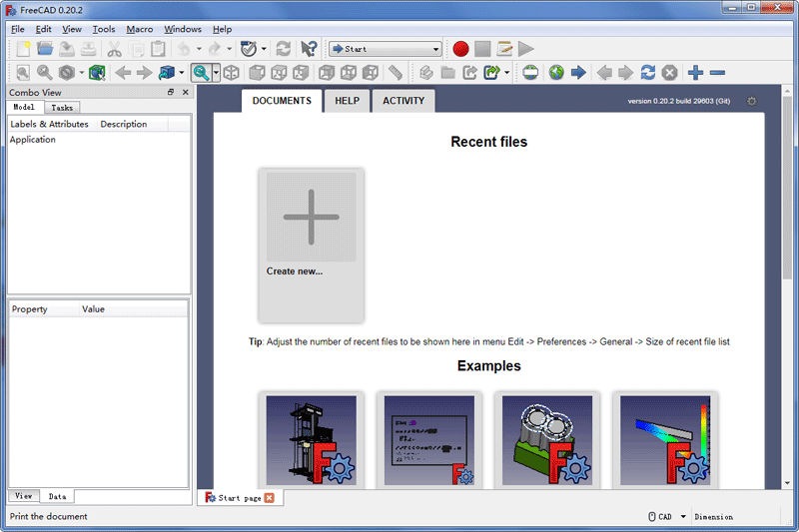Click the Create new... tile
This screenshot has height=532, width=799.
tap(311, 245)
